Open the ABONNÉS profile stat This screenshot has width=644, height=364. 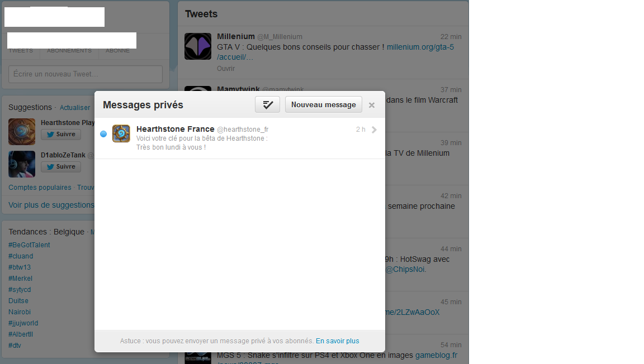117,50
